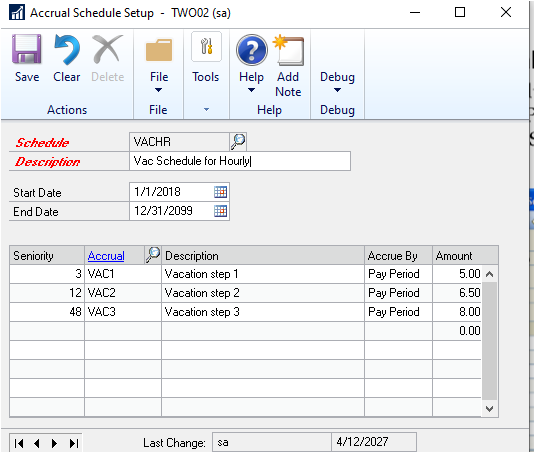Screen dimensions: 535x453
Task: Click the red Description label
Action: point(47,162)
